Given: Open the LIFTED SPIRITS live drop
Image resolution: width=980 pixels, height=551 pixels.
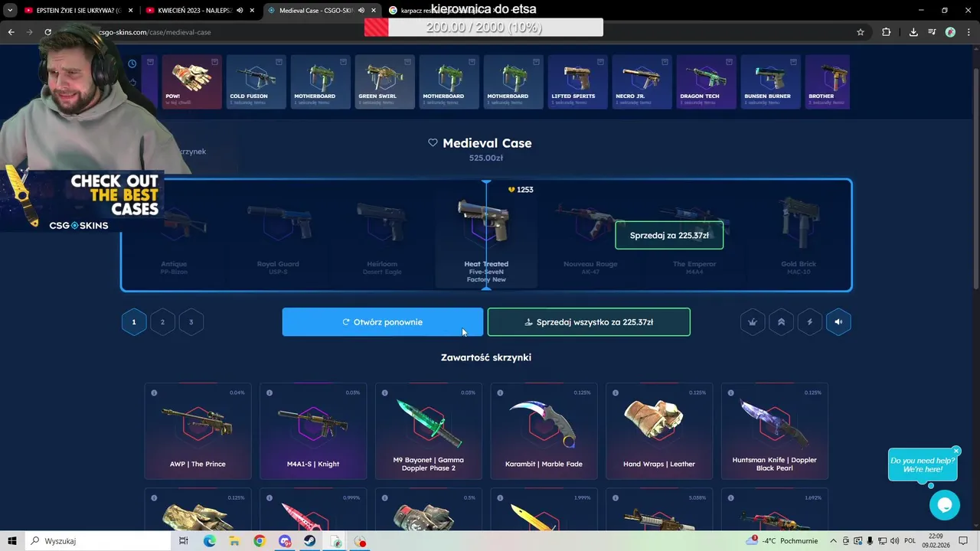Looking at the screenshot, I should (x=578, y=82).
